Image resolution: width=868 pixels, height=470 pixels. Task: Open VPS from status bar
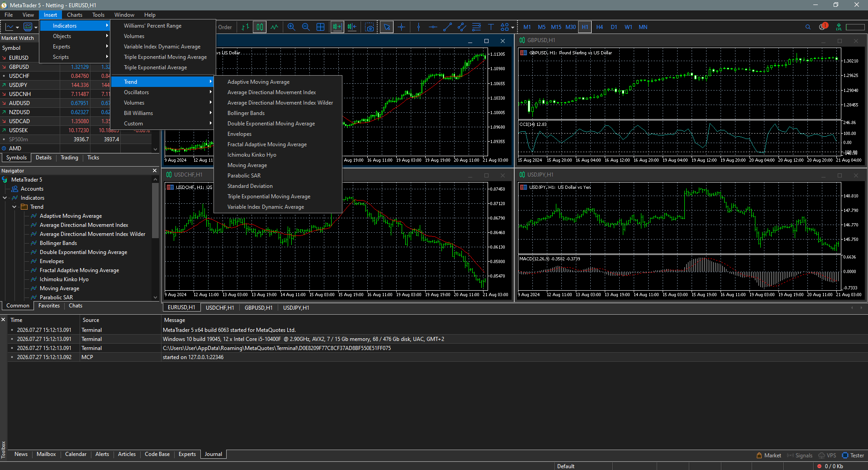pos(827,456)
